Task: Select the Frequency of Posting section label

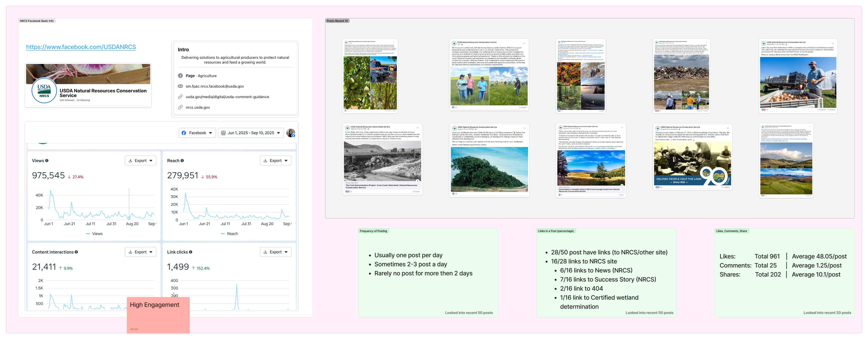Action: (x=373, y=231)
